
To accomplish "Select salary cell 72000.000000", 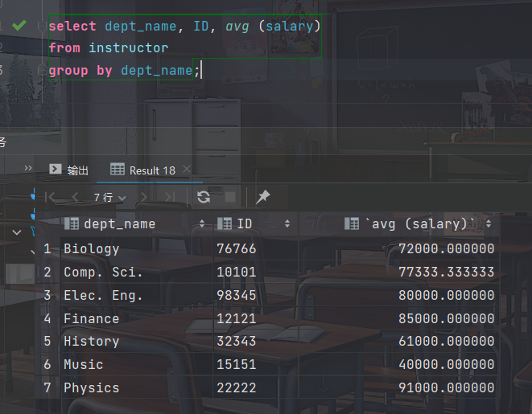I will pyautogui.click(x=398, y=248).
